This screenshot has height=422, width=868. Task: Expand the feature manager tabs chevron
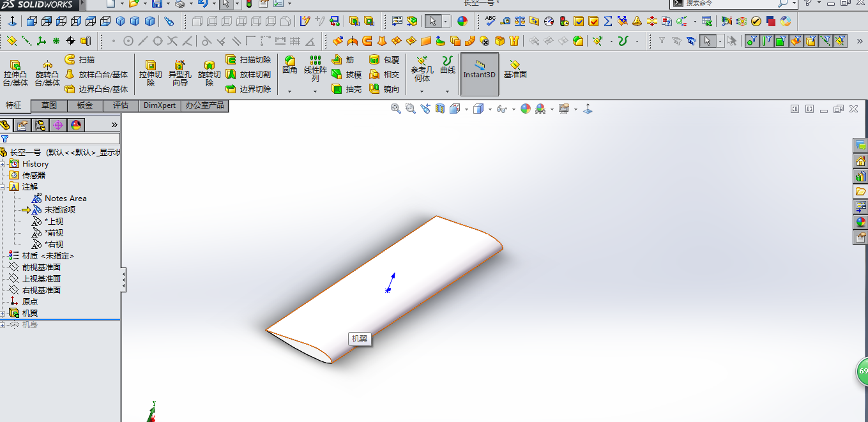pos(114,125)
